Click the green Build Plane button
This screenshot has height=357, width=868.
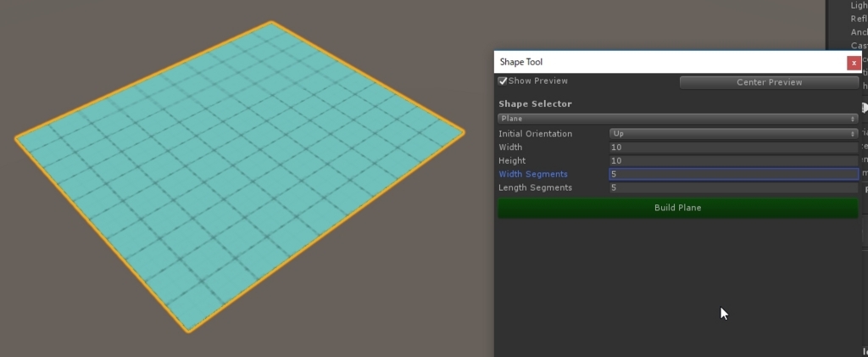point(677,208)
